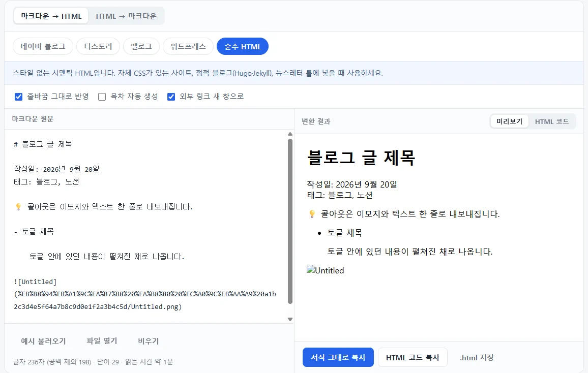Toggle 줄바꿈 그대로 반영 checkbox
Viewport: 588px width, 373px height.
pyautogui.click(x=18, y=97)
